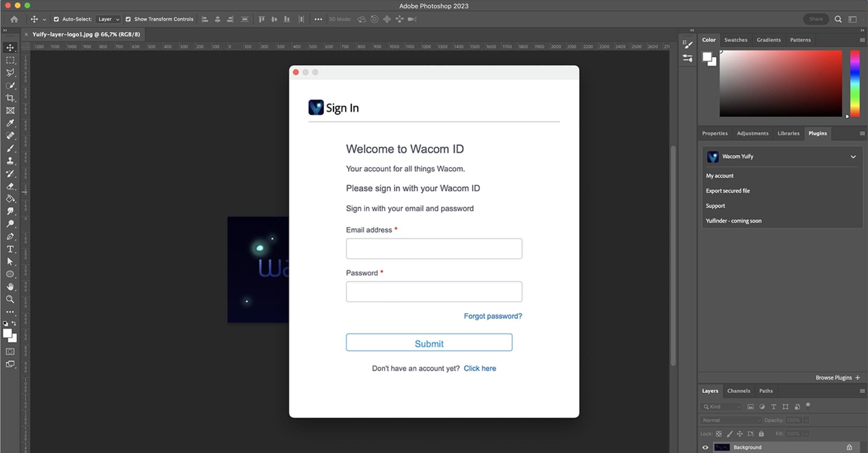Open the Search magnifier icon top right
Screen dimensions: 868x453
coord(838,19)
